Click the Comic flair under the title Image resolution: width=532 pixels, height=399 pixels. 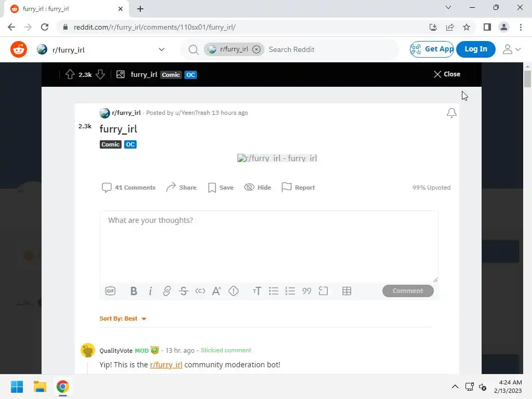coord(111,144)
